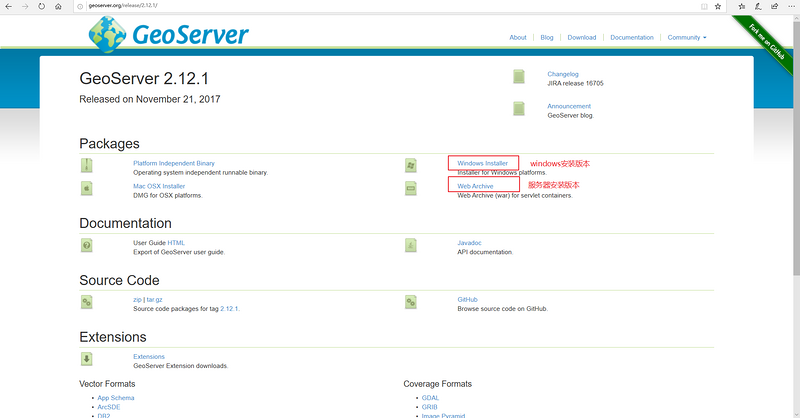This screenshot has width=800, height=418.
Task: Click the 'Released on November 21, 2017' text
Action: (149, 99)
